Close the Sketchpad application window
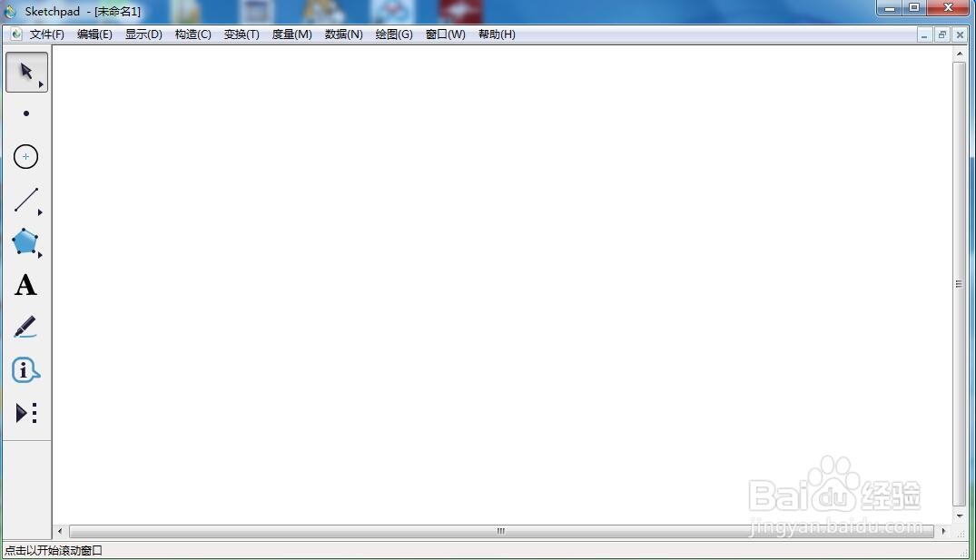The height and width of the screenshot is (560, 976). (948, 8)
